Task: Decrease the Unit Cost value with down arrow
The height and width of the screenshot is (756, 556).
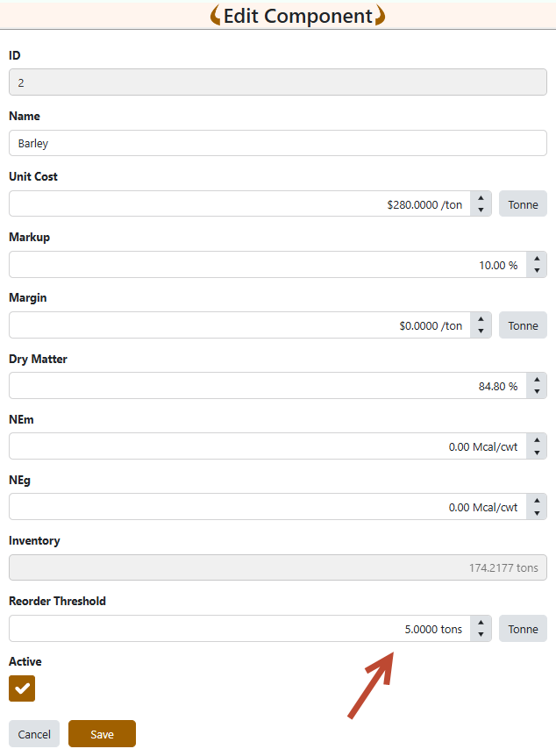Action: [481, 210]
